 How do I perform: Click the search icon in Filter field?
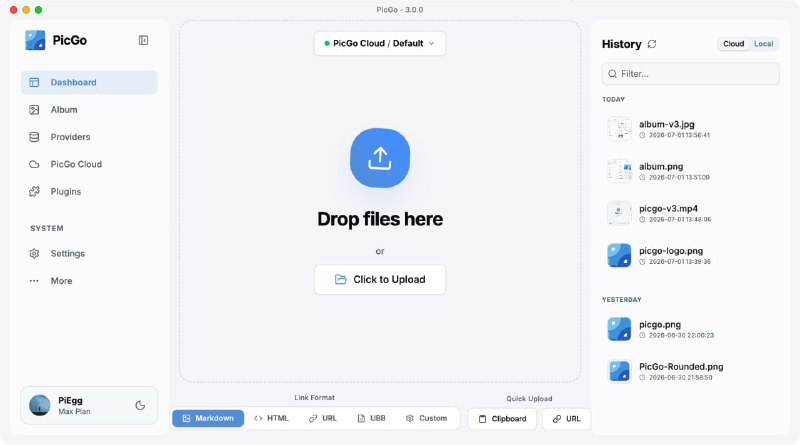coord(613,73)
